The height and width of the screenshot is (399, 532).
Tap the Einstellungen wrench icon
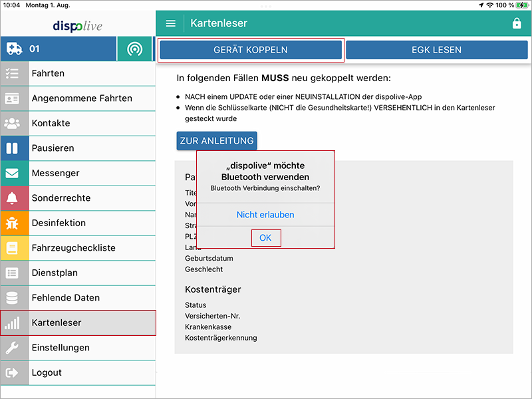(x=12, y=348)
